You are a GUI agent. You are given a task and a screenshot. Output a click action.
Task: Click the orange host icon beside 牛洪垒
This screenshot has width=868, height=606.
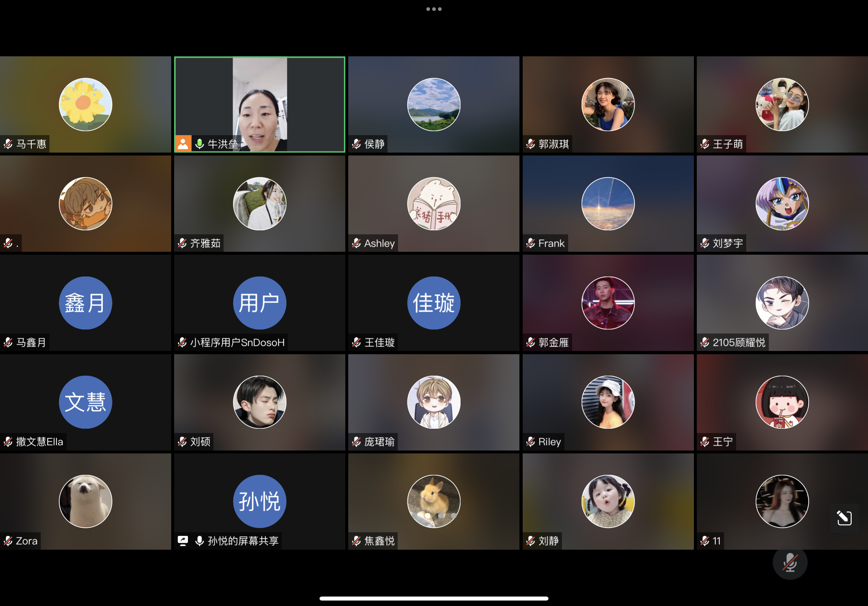tap(183, 144)
